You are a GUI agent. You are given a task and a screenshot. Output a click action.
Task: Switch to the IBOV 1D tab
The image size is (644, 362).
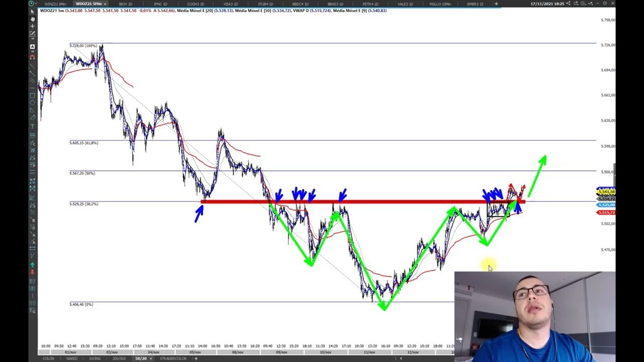tap(126, 4)
